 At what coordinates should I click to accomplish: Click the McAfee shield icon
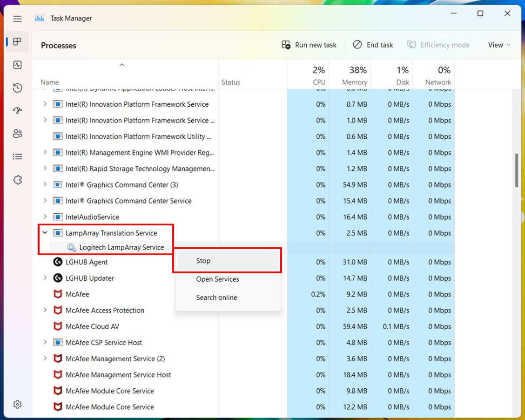click(x=58, y=294)
